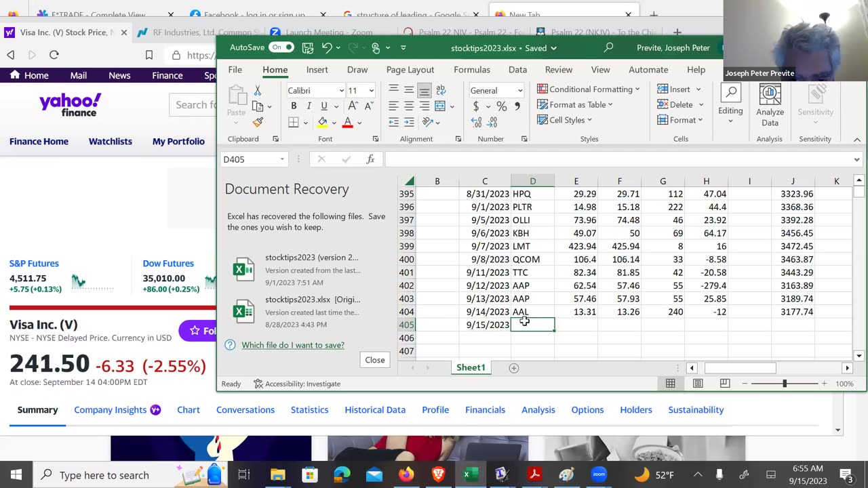Switch to the Insert ribbon tab
Viewport: 868px width, 488px height.
pos(317,69)
